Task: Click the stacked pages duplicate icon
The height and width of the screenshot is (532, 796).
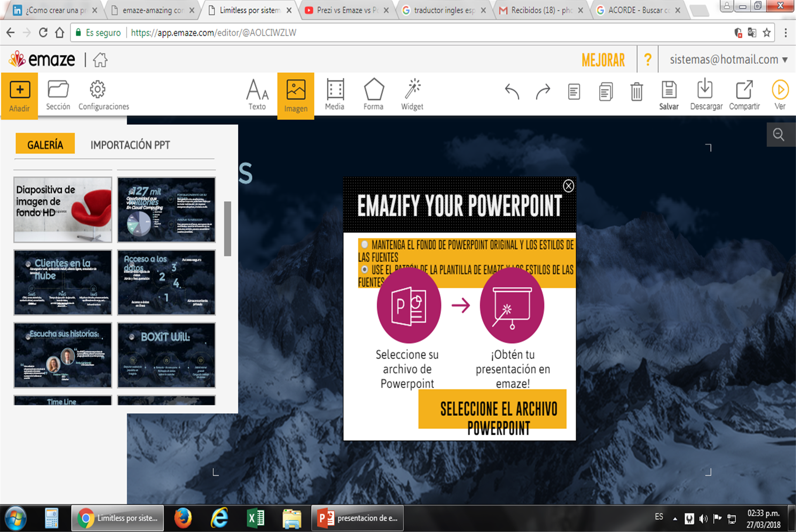Action: [x=606, y=92]
